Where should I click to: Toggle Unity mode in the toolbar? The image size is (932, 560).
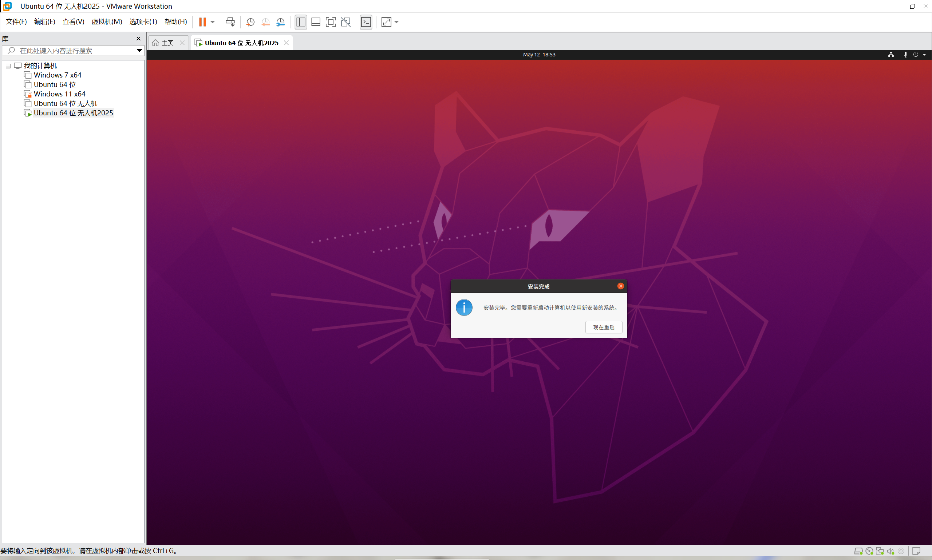click(345, 22)
